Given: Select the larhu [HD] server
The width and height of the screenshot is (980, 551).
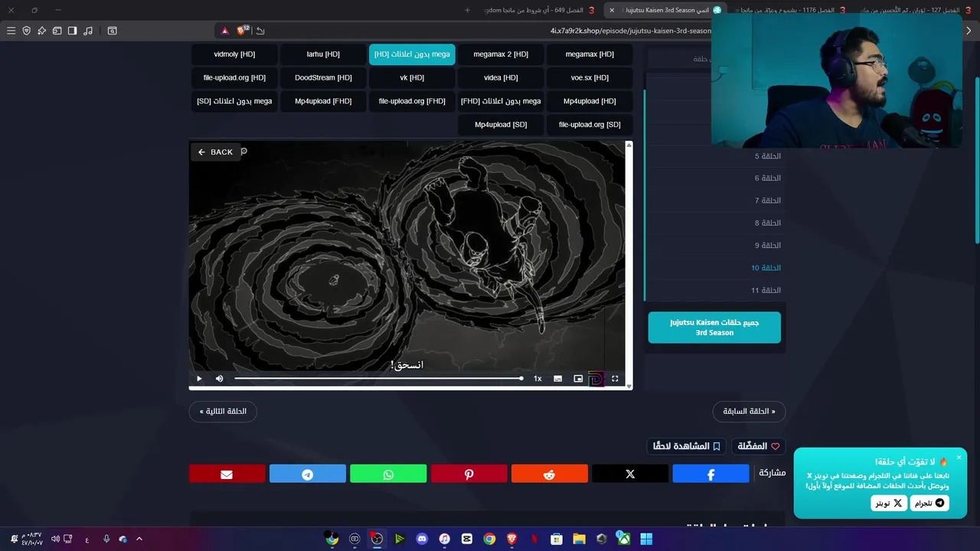Looking at the screenshot, I should point(323,54).
